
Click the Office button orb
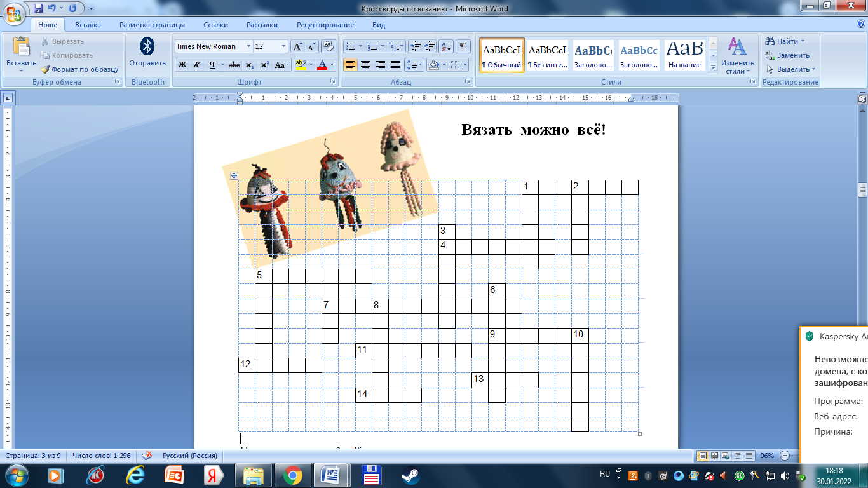click(x=14, y=13)
